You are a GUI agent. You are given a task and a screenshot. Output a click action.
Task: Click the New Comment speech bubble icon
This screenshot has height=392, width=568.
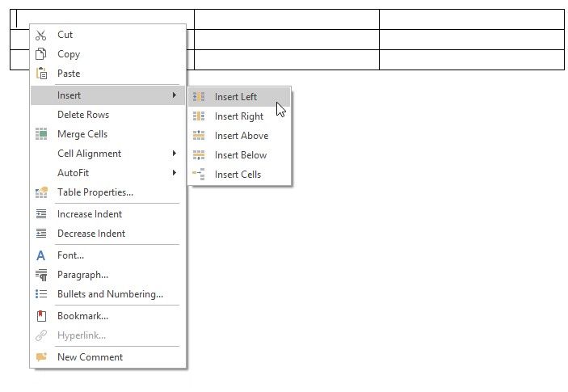pyautogui.click(x=41, y=357)
